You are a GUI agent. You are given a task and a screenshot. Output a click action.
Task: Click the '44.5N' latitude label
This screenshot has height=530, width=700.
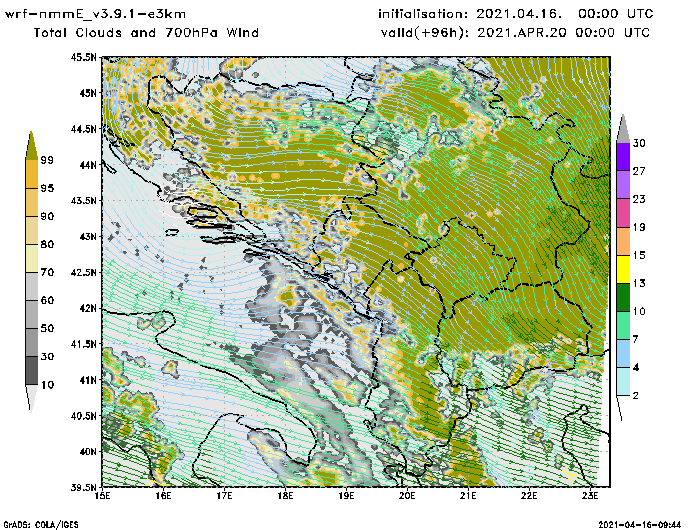(x=83, y=129)
